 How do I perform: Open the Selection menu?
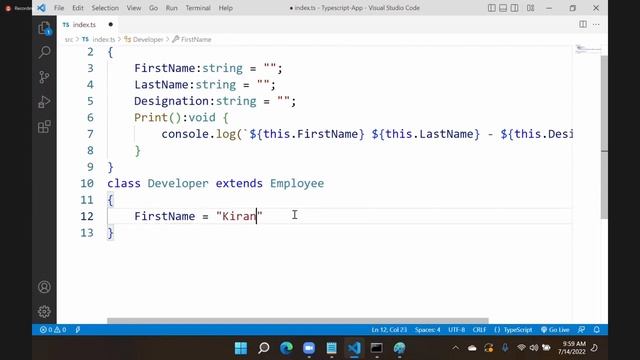tap(105, 8)
